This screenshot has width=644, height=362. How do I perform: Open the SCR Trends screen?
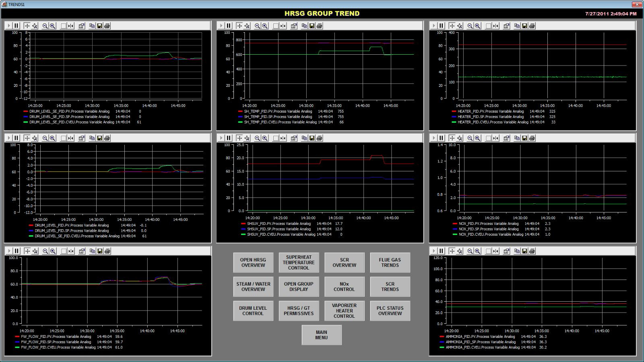tap(390, 287)
